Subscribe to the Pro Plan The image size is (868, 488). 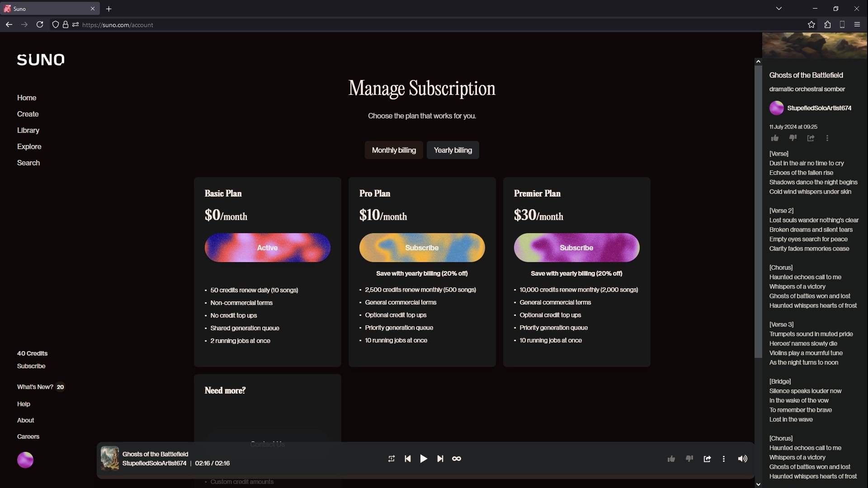(422, 248)
